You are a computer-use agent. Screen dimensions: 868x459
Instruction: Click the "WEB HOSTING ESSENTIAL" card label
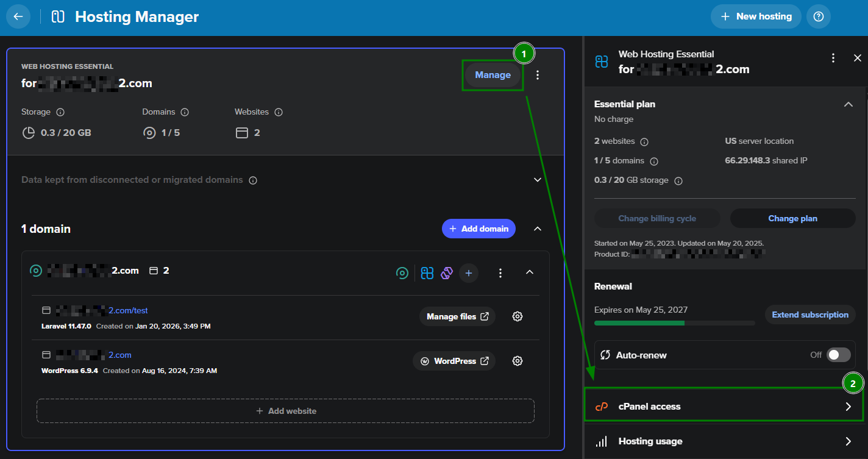pyautogui.click(x=67, y=66)
